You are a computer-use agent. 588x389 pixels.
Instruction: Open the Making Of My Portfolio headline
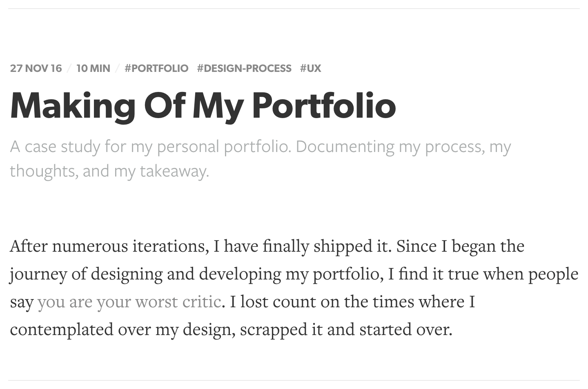click(x=203, y=105)
